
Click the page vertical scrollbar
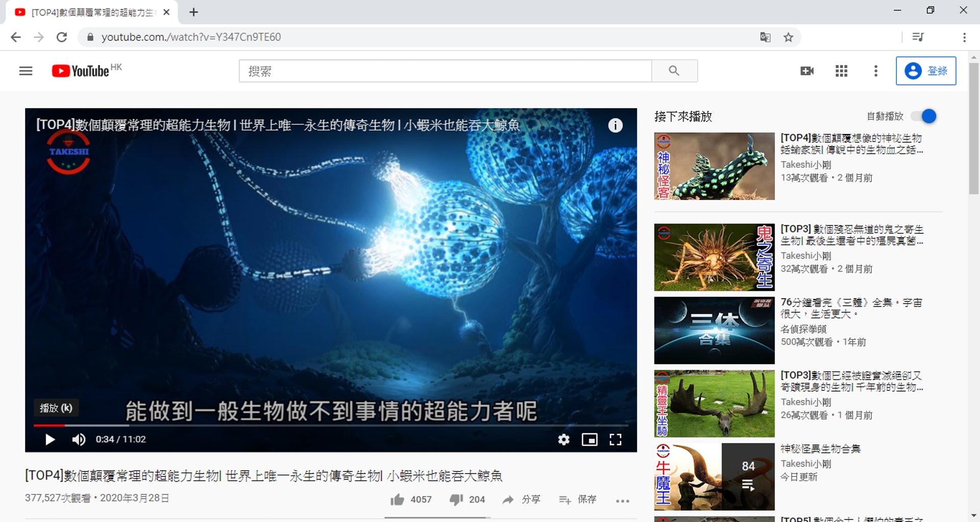pos(974,128)
